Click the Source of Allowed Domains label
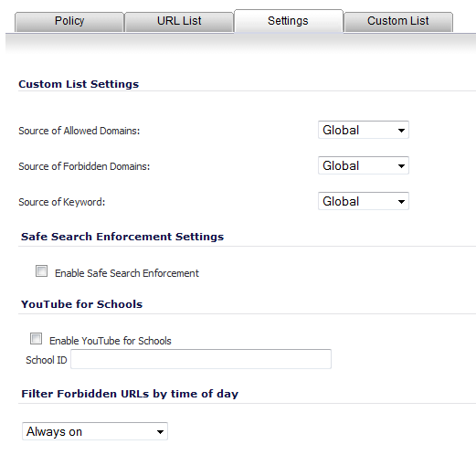This screenshot has height=455, width=476. pos(79,131)
